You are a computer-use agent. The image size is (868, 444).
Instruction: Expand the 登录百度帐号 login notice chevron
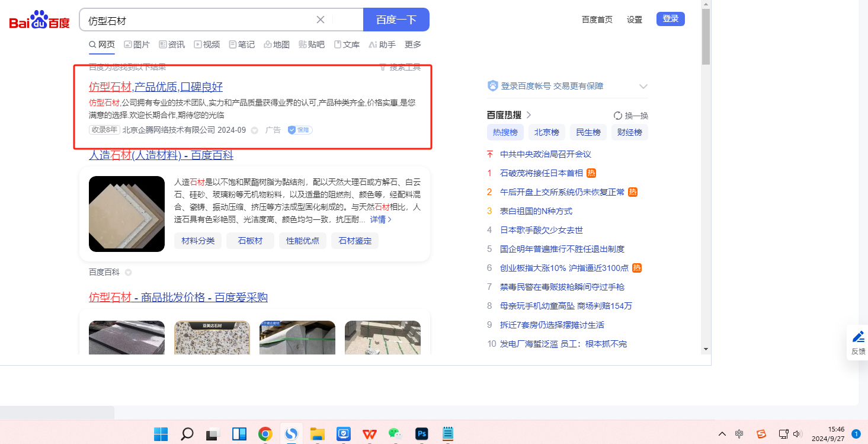pos(643,87)
